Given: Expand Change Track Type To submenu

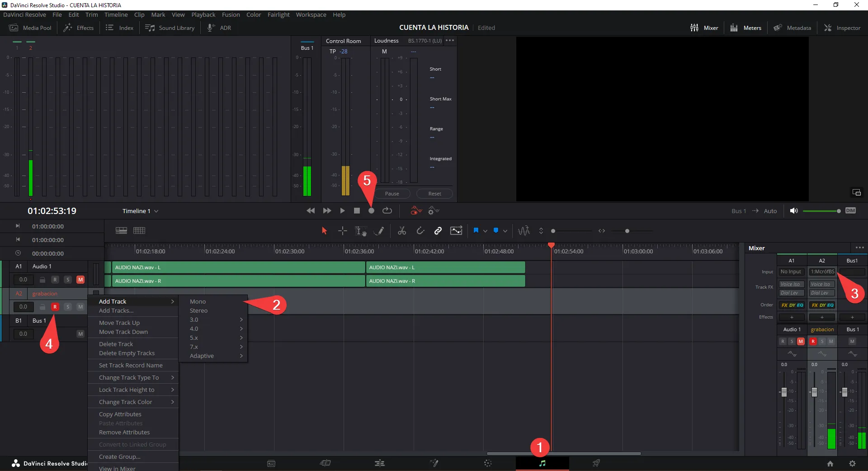Looking at the screenshot, I should tap(133, 377).
